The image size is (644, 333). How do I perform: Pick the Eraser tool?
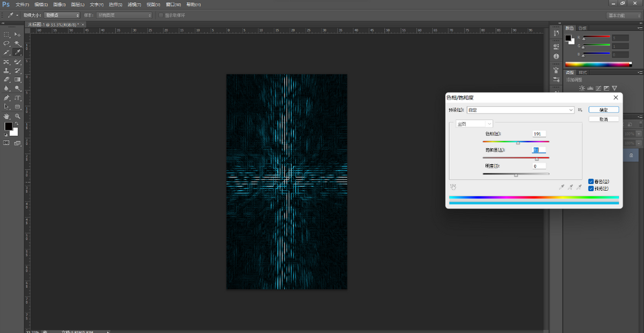coord(6,79)
